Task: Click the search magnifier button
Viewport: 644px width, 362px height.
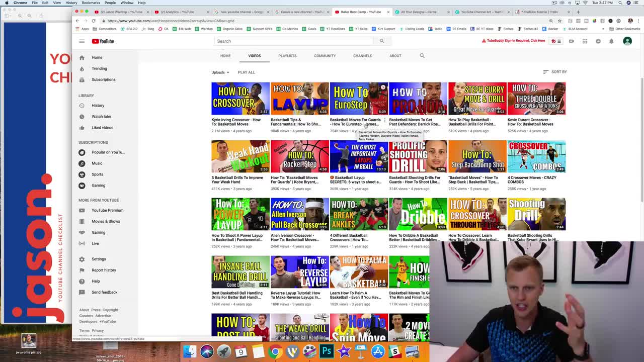Action: pos(382,41)
